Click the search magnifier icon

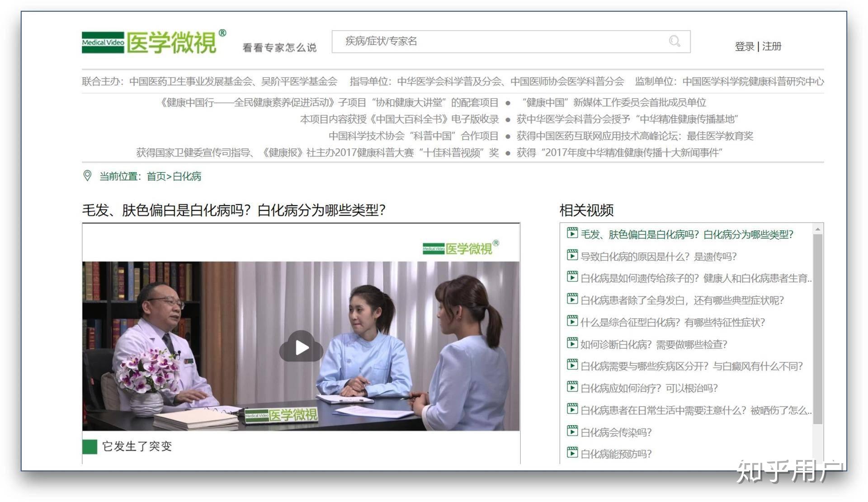coord(675,42)
